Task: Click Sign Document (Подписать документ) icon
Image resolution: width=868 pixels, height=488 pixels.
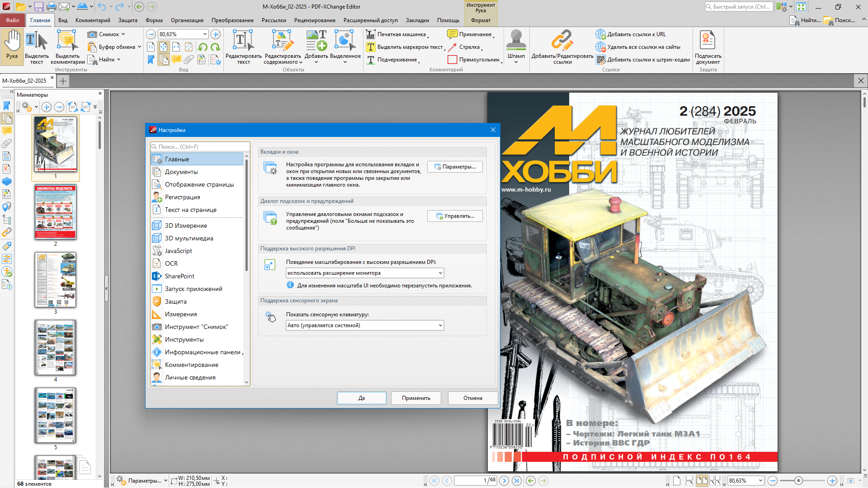Action: click(x=708, y=42)
